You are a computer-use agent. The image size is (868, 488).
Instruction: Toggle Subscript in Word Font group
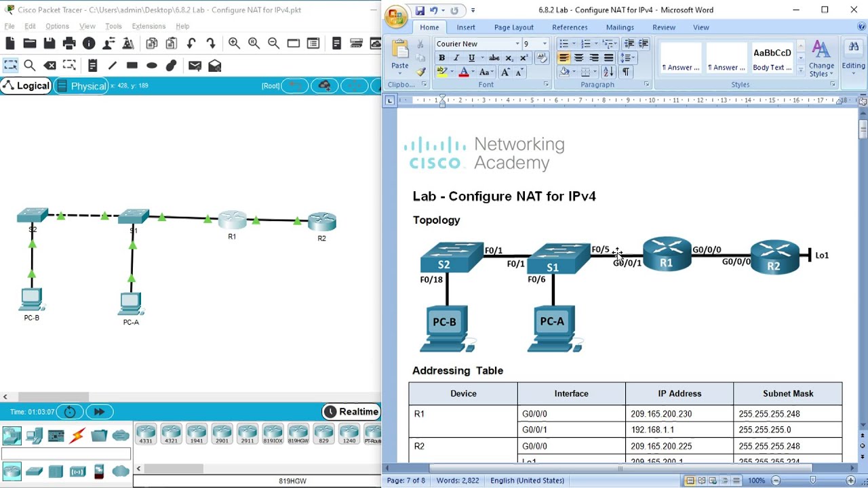pyautogui.click(x=509, y=58)
